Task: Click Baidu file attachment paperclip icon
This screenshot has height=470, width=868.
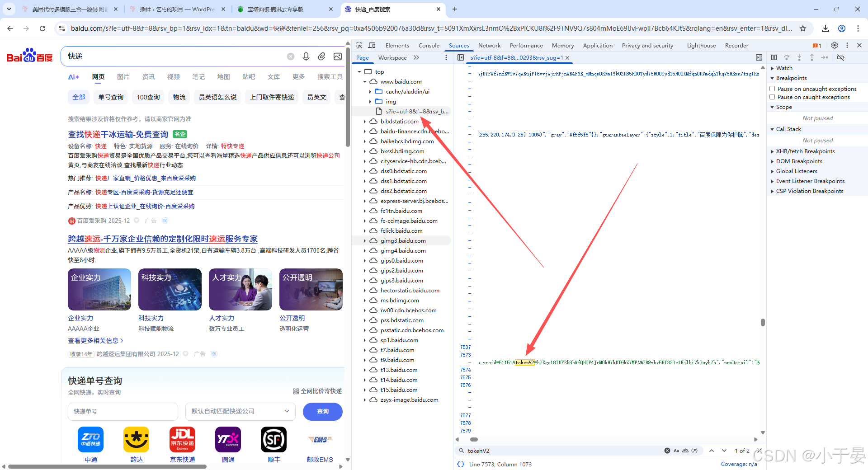Action: point(321,56)
